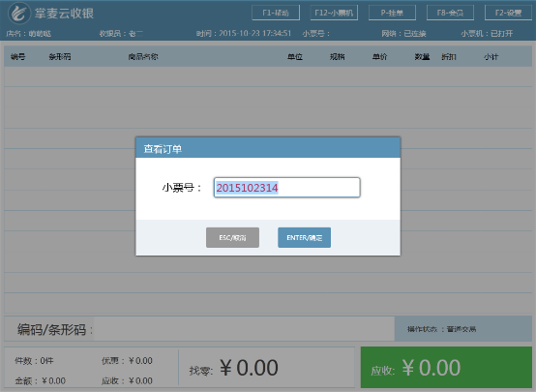Open F8-会员 member button
Viewport: 536px width, 392px height.
click(x=450, y=13)
